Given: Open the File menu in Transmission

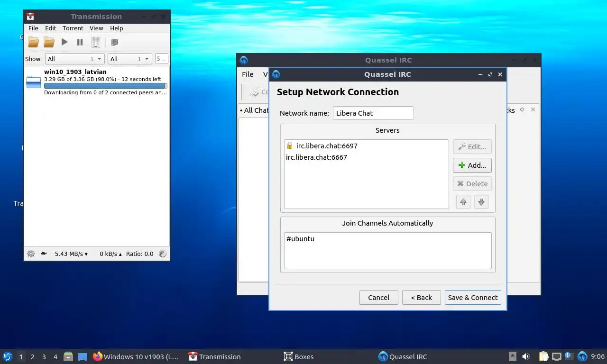Looking at the screenshot, I should coord(33,28).
